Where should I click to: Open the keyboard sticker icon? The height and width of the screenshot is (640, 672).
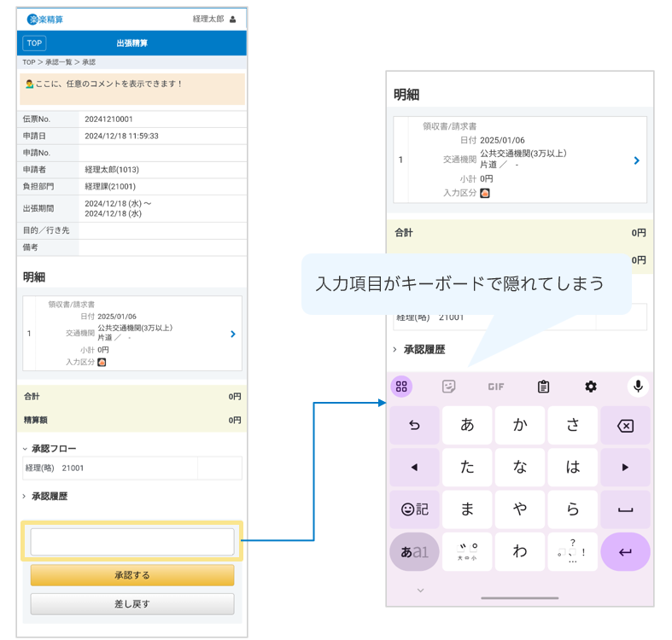pyautogui.click(x=448, y=387)
